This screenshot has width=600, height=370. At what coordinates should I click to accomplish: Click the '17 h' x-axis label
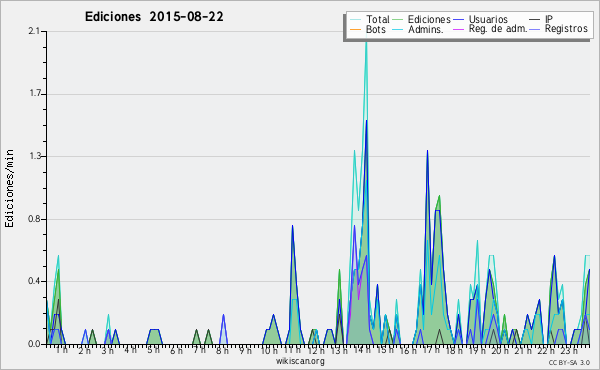pos(431,350)
